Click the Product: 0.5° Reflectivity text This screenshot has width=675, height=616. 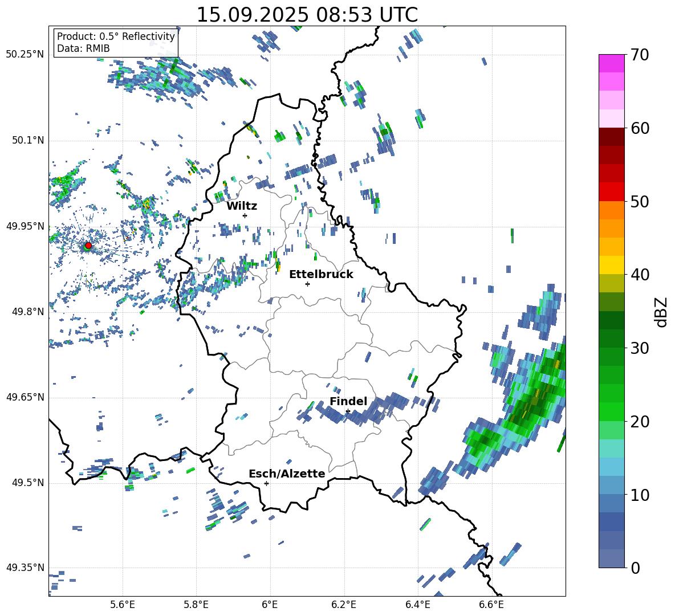[116, 36]
